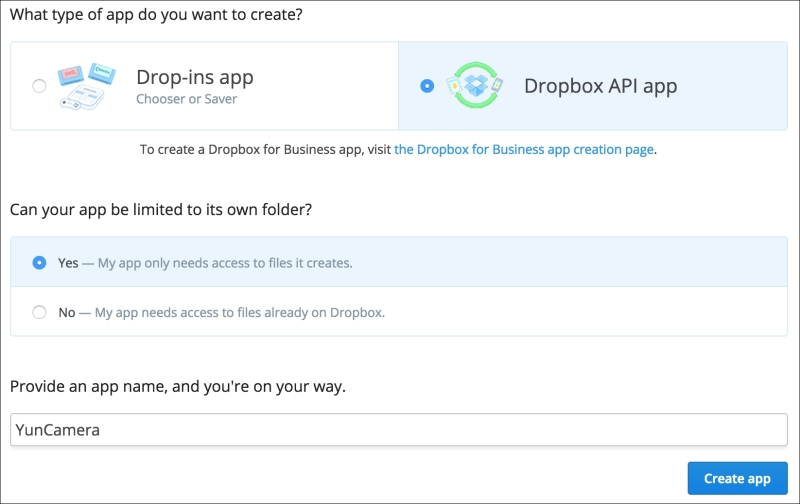
Task: Click the "Provide an app name" heading
Action: (x=178, y=387)
